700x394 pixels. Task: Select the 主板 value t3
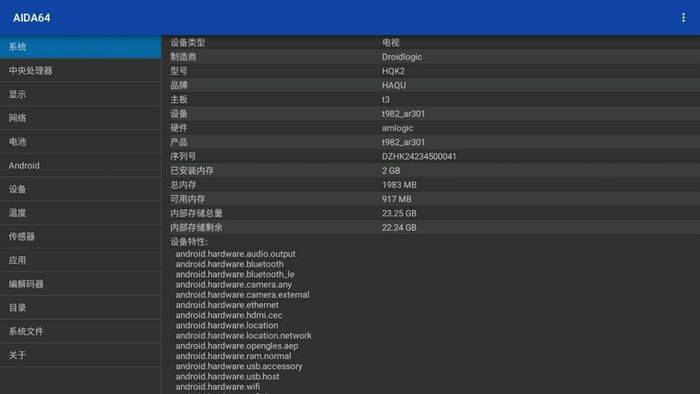pos(386,100)
